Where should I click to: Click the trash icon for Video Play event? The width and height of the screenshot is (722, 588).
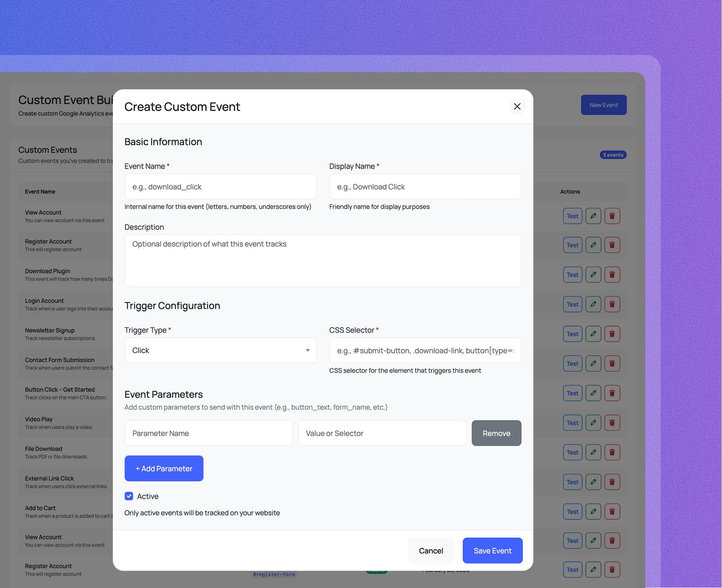point(612,423)
